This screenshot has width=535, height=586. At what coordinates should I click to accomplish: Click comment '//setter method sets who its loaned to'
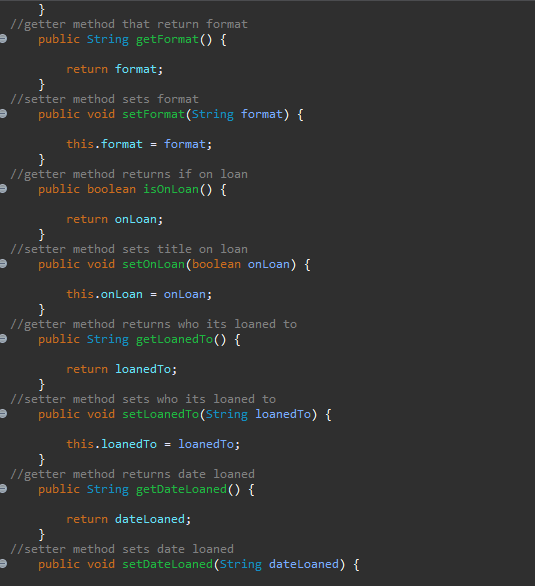[x=143, y=399]
